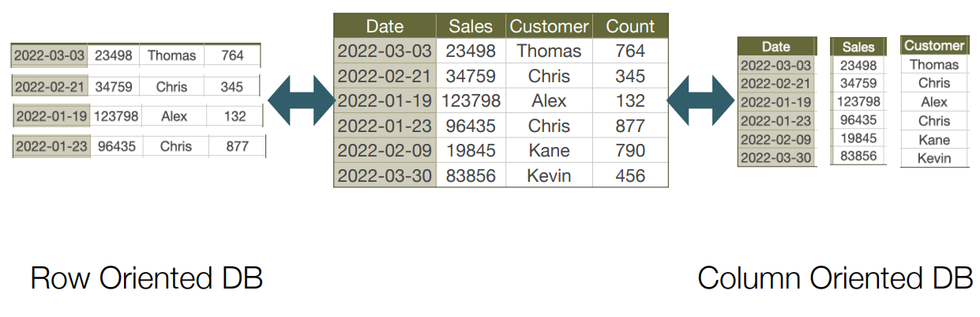
Task: Select the Date header in center table
Action: coord(385,26)
